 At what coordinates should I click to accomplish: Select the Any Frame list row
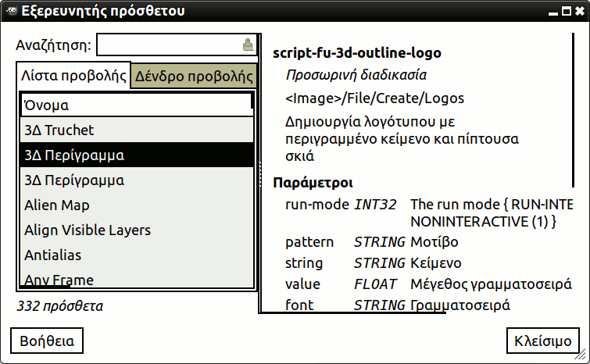tap(137, 280)
